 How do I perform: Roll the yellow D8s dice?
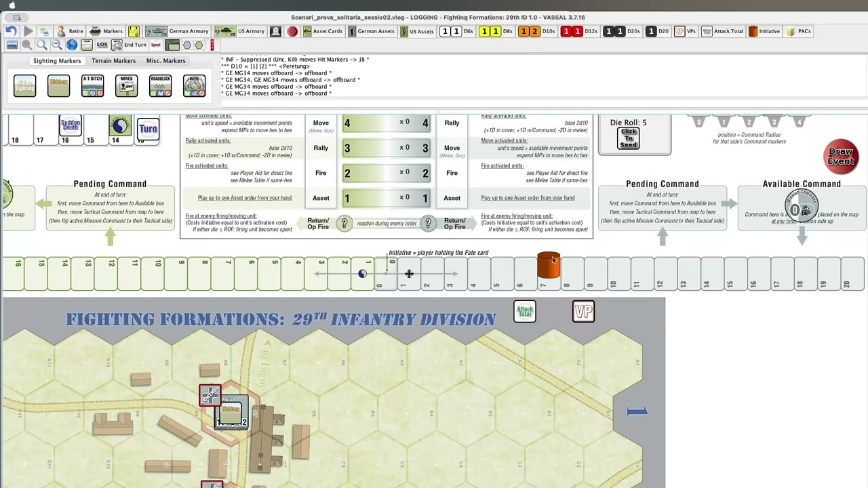click(496, 31)
